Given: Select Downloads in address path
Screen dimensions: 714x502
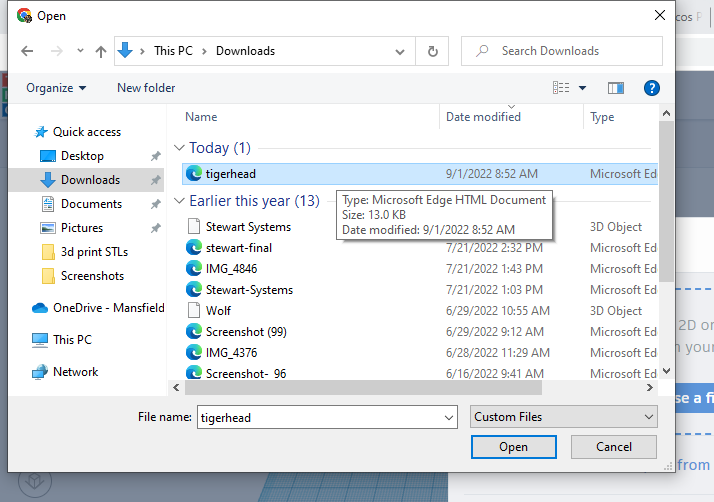Looking at the screenshot, I should tap(245, 51).
